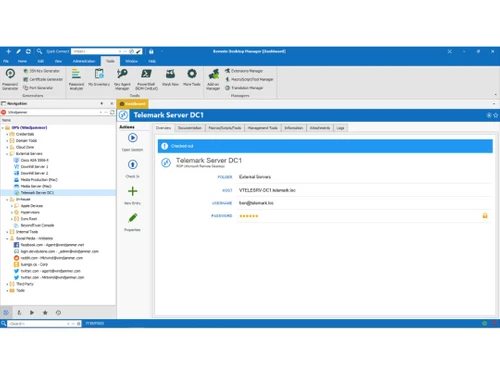Expand the Cloud Zone folder

7,147
